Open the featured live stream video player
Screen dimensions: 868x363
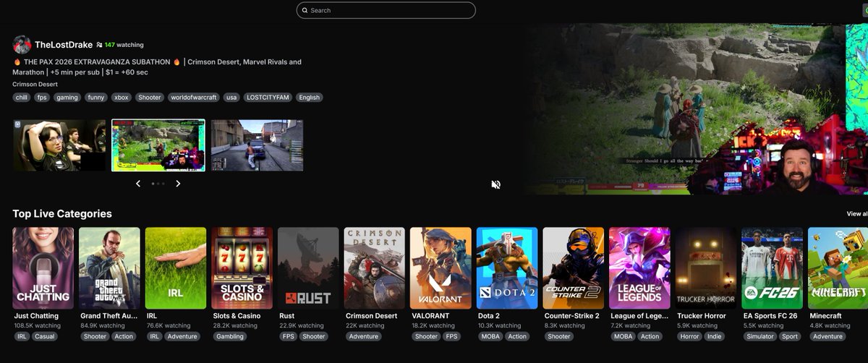pyautogui.click(x=694, y=108)
